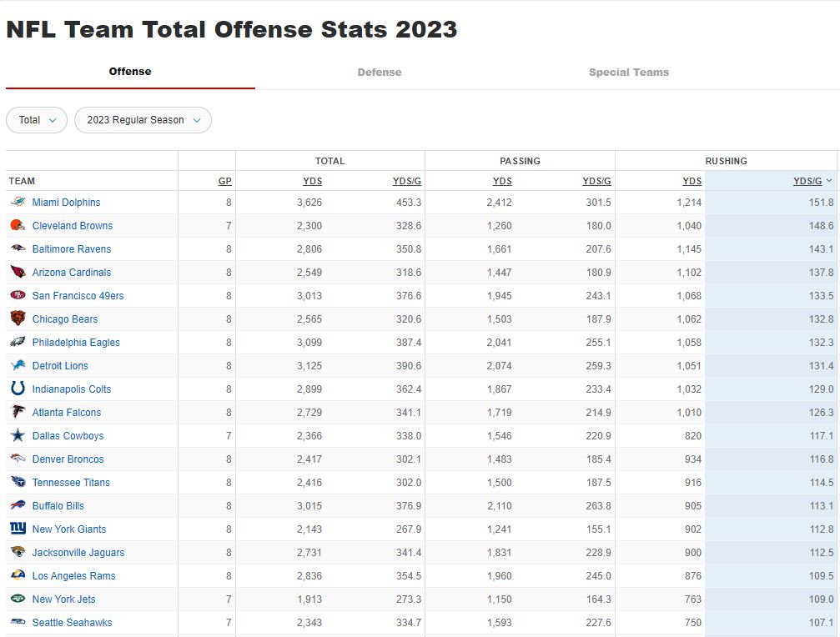Click Miami's total yards value 3,626

click(309, 203)
